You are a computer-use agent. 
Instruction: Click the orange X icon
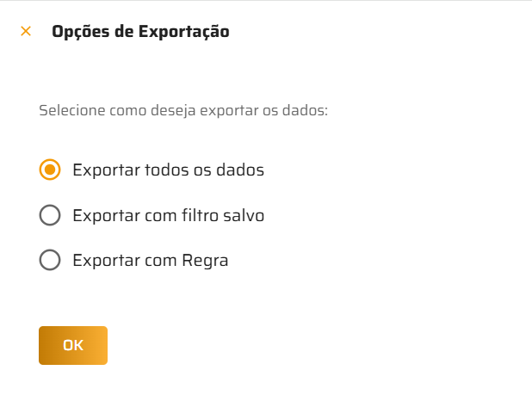[26, 32]
